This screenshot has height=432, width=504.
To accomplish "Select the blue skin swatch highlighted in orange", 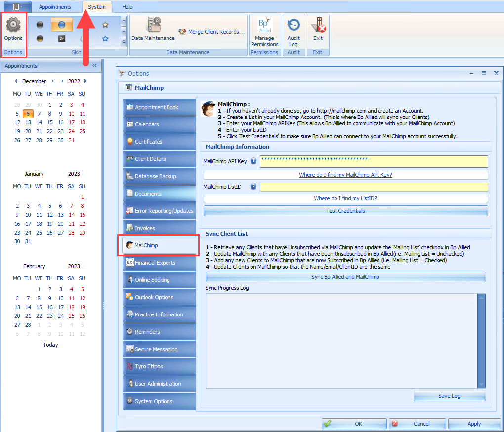I will [x=61, y=25].
